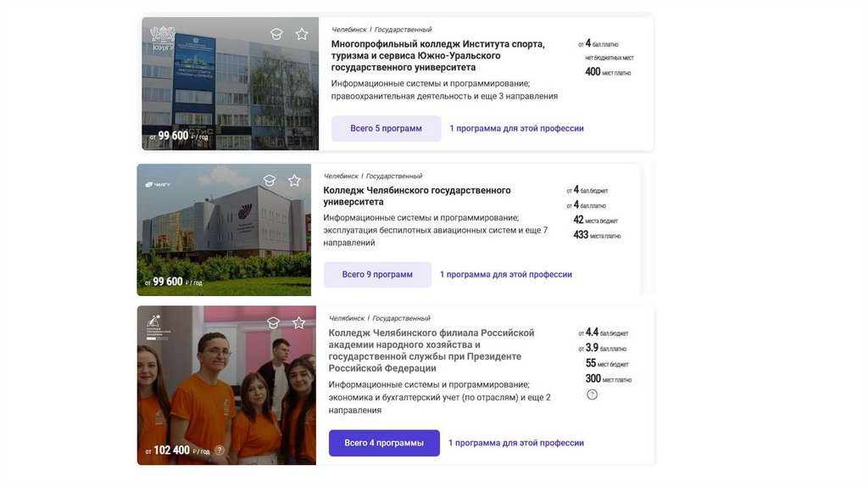The image size is (868, 487).
Task: Click the graduation cap icon on the РАНХиГС card
Action: point(273,323)
